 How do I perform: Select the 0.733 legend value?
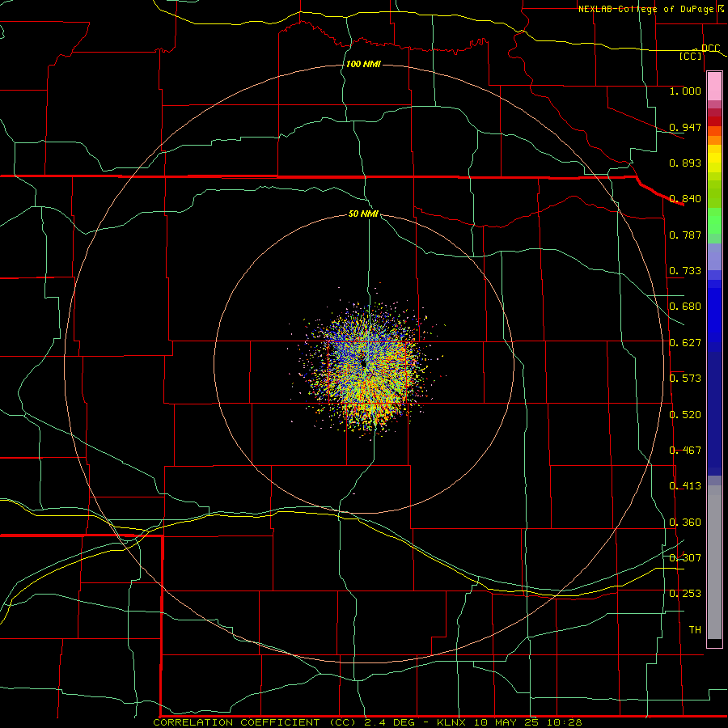tap(685, 270)
